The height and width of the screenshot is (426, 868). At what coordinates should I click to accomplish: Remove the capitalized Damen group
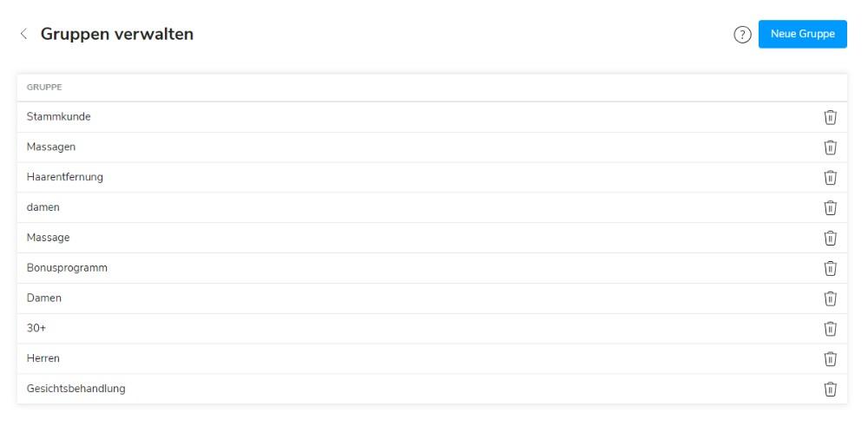tap(830, 298)
